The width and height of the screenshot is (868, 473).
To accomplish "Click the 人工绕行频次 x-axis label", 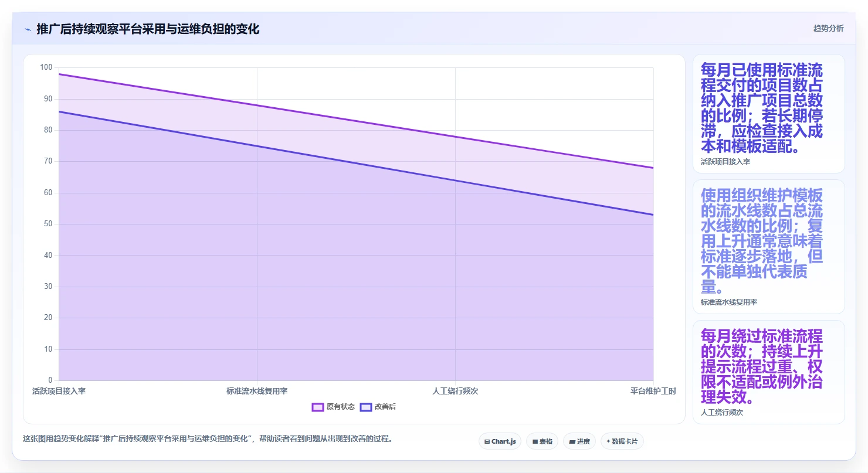I will 455,391.
